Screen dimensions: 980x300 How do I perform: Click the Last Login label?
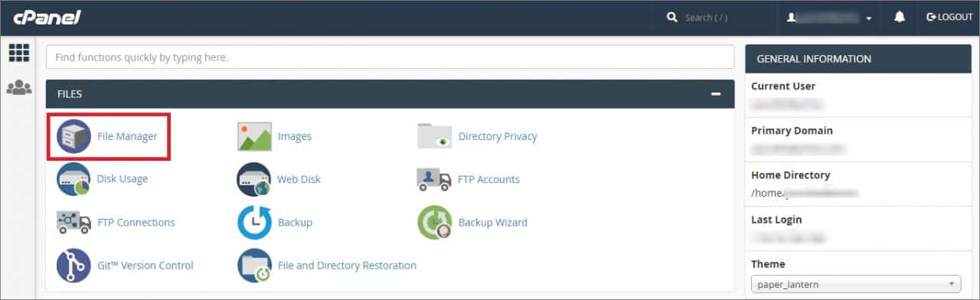[776, 219]
